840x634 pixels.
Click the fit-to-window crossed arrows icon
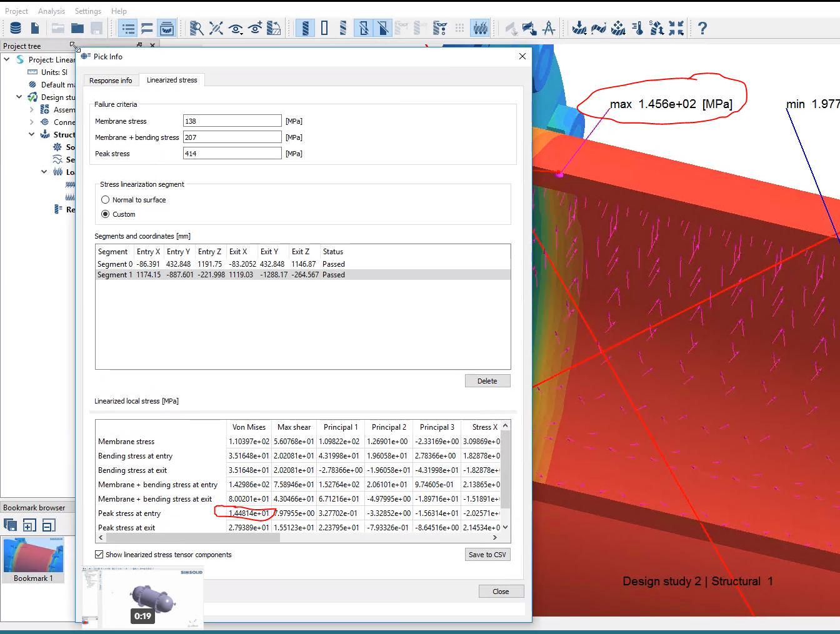pyautogui.click(x=216, y=28)
